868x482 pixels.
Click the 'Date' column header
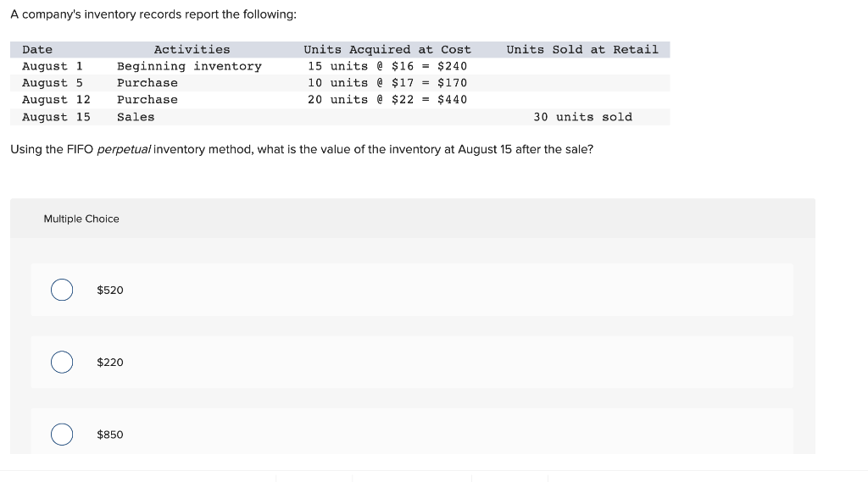[x=37, y=49]
